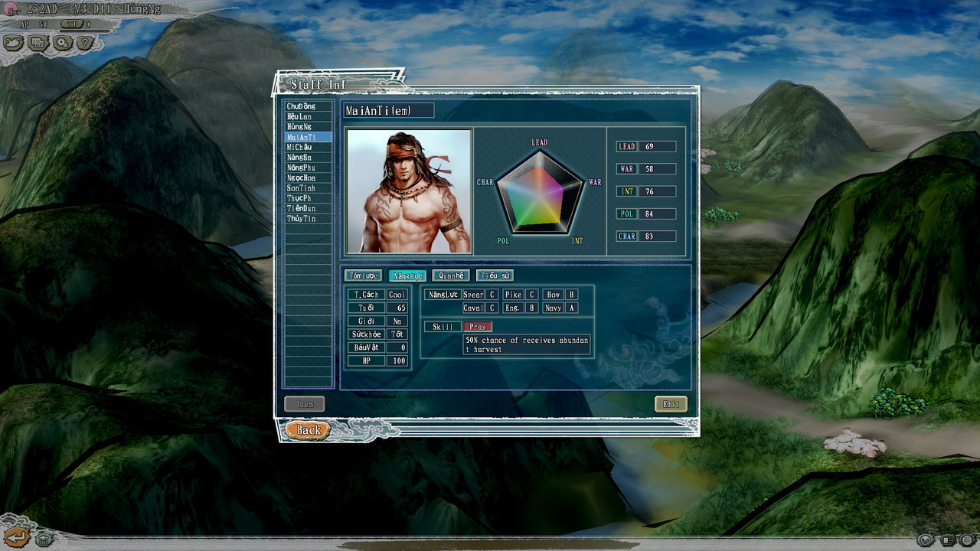Click the Sứckhỏe value Tốt
Viewport: 980px width, 551px height.
(x=397, y=334)
